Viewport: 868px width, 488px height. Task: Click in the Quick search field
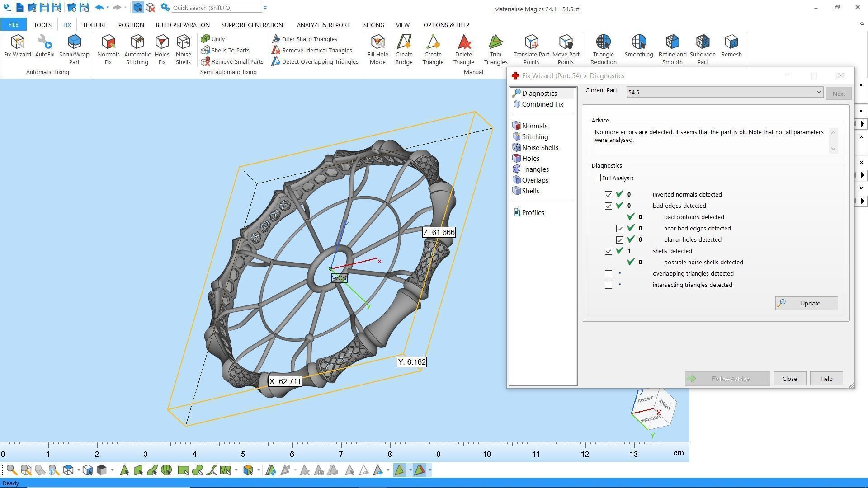point(216,8)
